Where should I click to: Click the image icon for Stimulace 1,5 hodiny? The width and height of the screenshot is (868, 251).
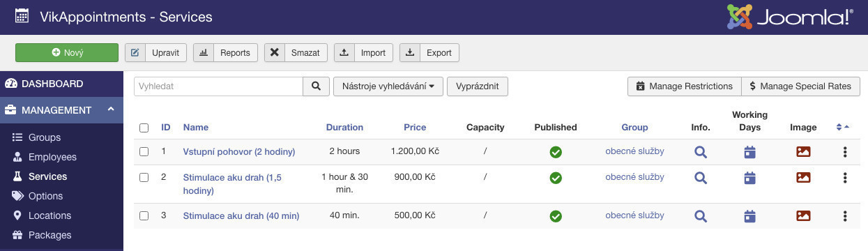coord(803,178)
